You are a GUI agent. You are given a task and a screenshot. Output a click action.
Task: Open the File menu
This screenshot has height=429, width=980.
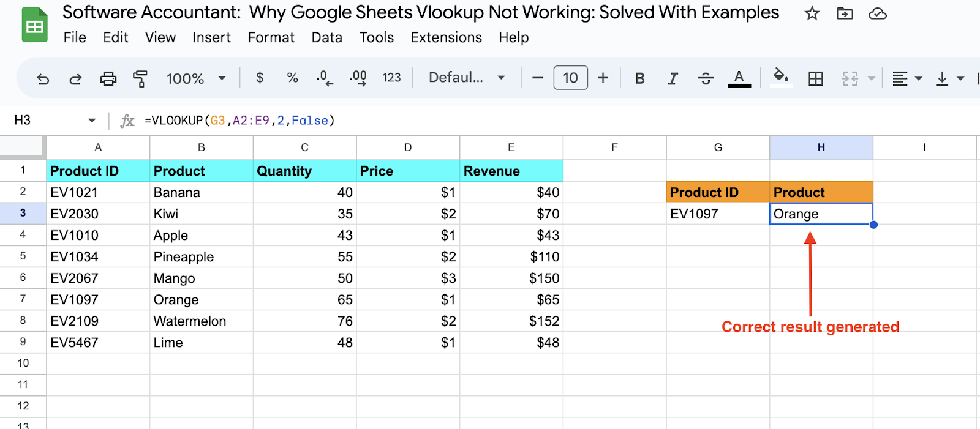pyautogui.click(x=75, y=38)
